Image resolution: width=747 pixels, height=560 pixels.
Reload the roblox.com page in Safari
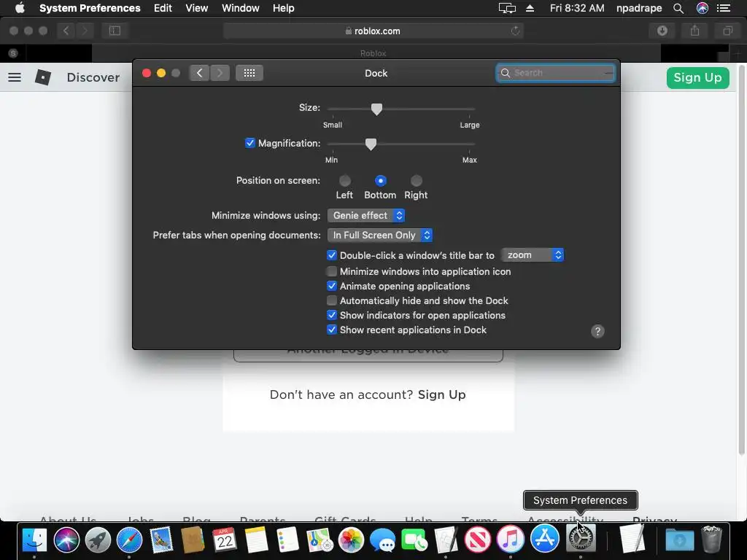tap(516, 31)
